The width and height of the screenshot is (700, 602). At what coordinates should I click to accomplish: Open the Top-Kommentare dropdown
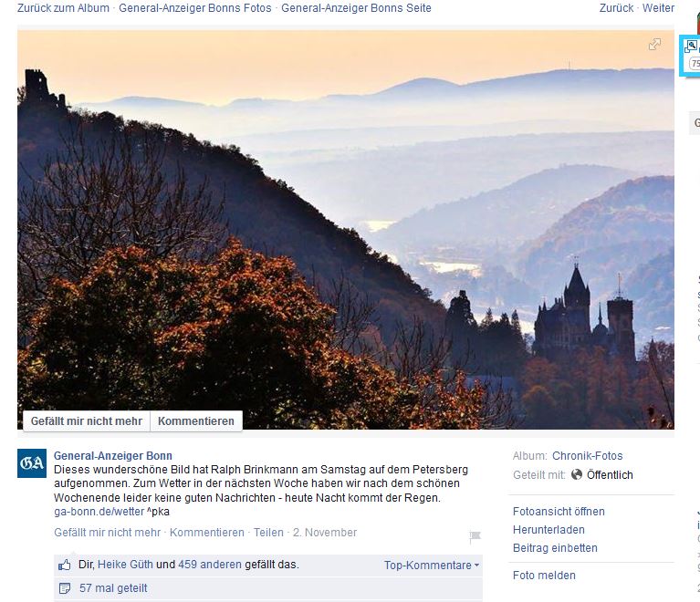pyautogui.click(x=431, y=566)
